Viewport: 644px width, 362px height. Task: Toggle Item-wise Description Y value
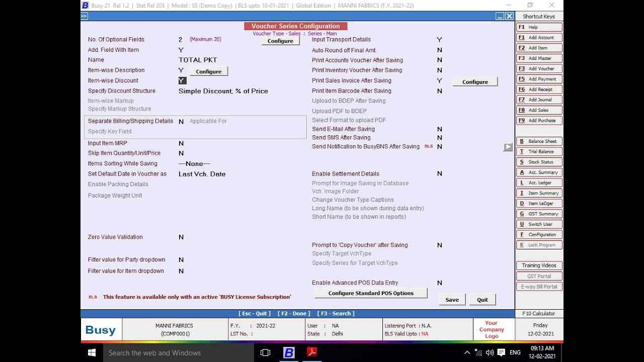(x=181, y=70)
